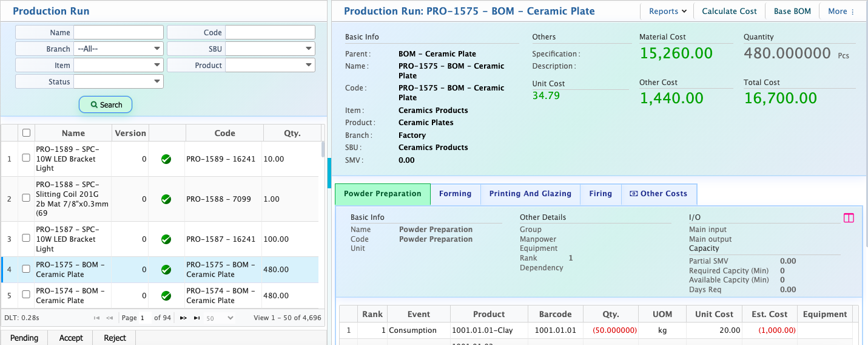
Task: Click the Pending button
Action: coord(24,338)
